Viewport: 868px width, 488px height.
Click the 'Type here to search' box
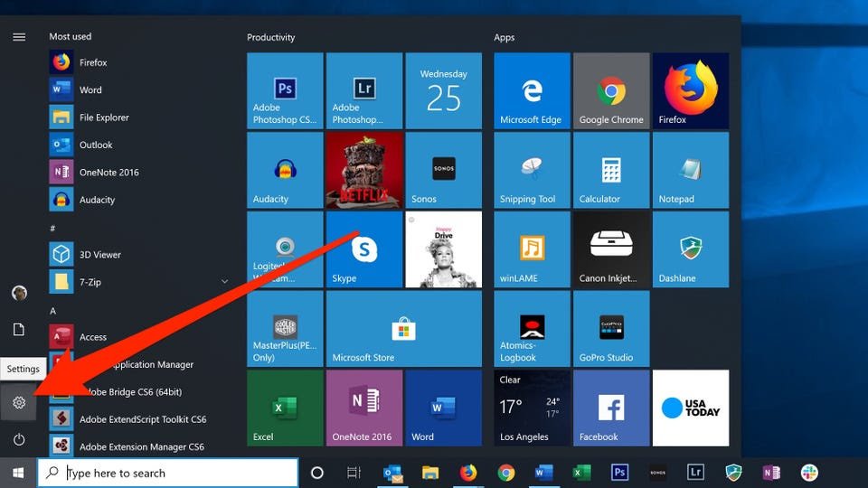pos(168,473)
